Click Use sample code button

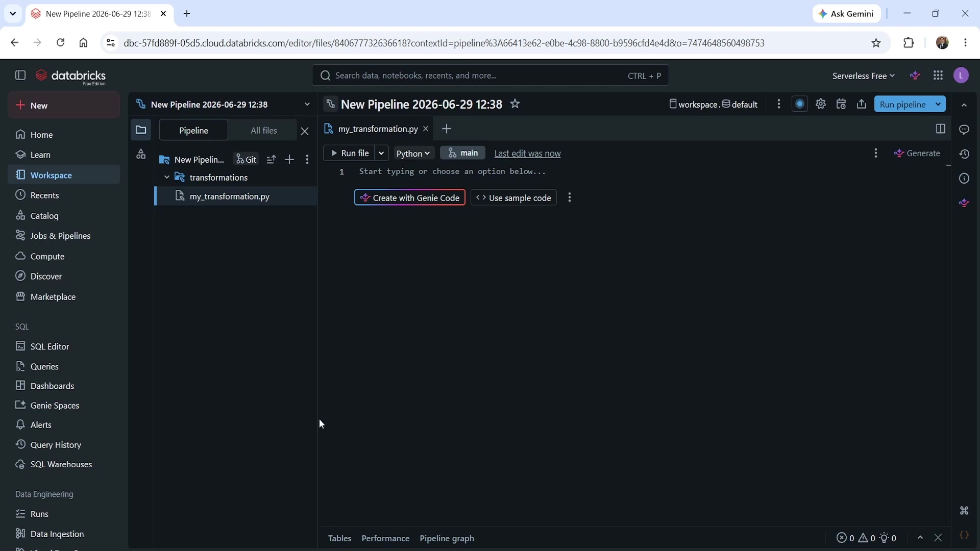point(513,198)
